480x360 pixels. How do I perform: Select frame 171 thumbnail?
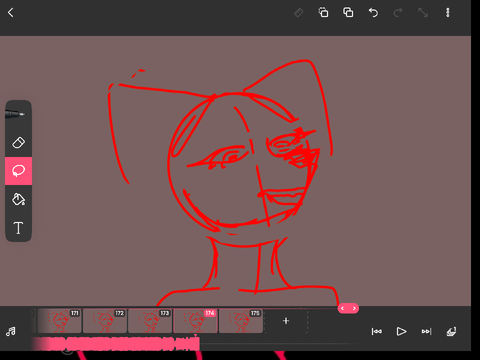[59, 321]
